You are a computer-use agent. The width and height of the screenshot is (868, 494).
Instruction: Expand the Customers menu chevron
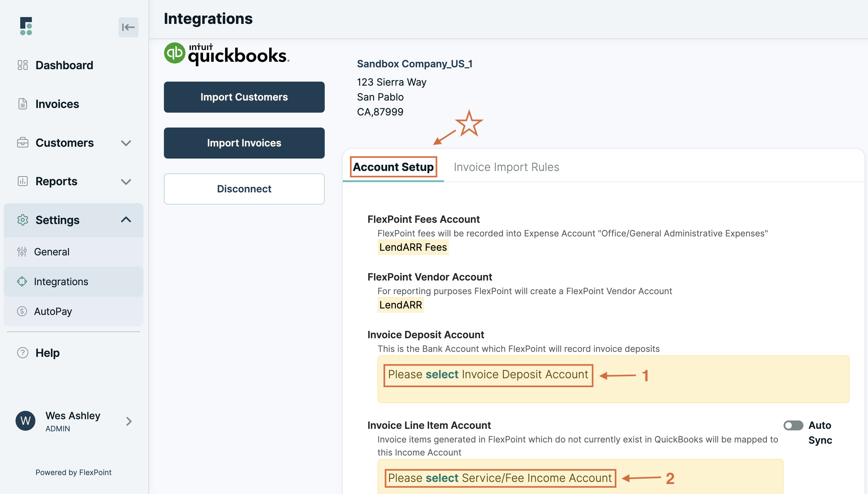coord(126,143)
